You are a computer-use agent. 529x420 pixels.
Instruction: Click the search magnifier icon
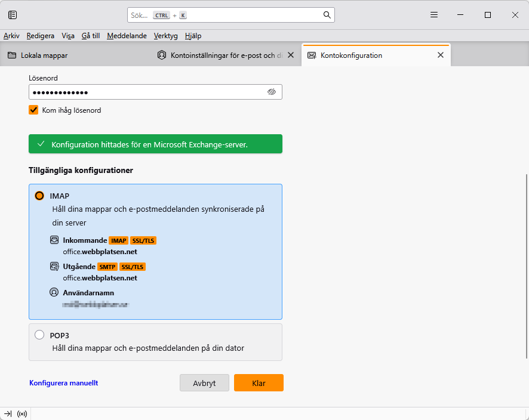pos(327,15)
